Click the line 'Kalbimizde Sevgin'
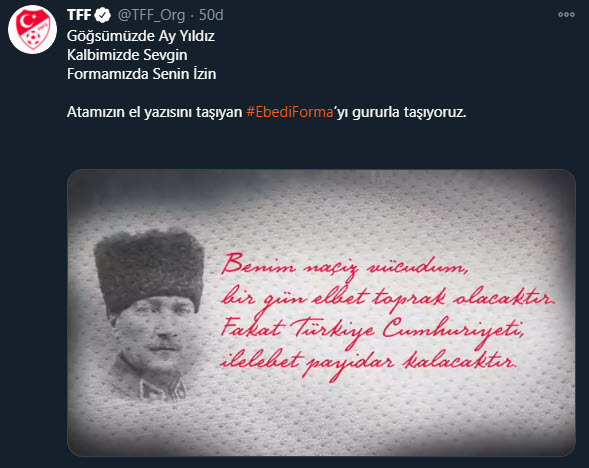Viewport: 589px width, 468px height. point(127,55)
